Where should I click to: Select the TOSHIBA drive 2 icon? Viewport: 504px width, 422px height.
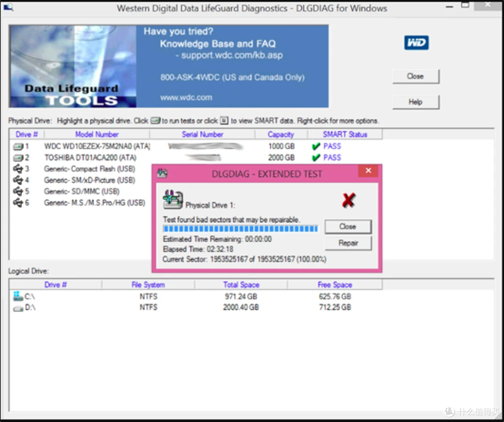point(18,158)
